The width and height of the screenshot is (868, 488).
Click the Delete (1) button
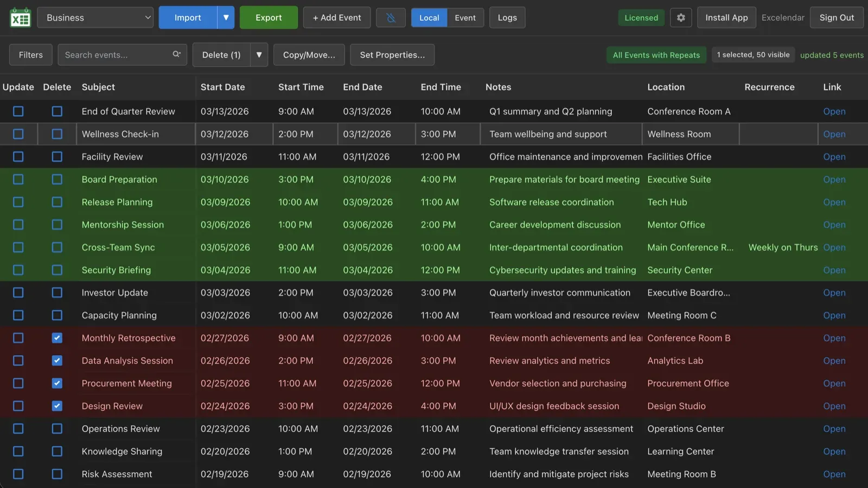(x=221, y=55)
